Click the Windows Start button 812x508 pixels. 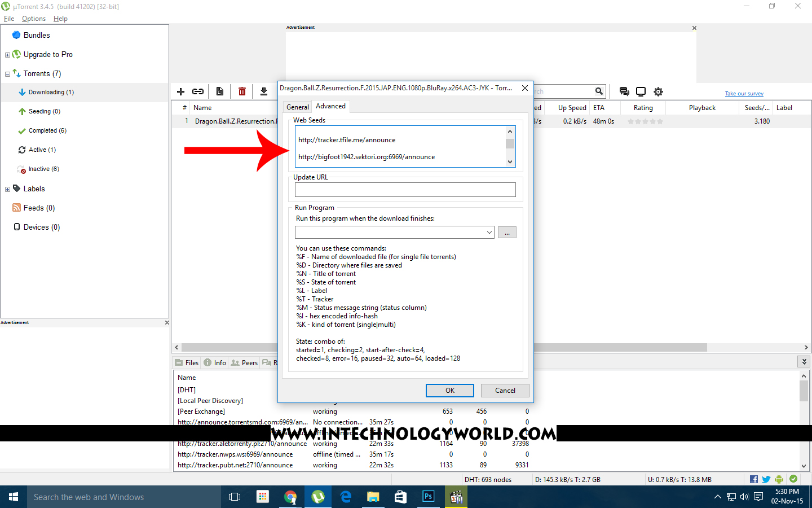tap(14, 497)
